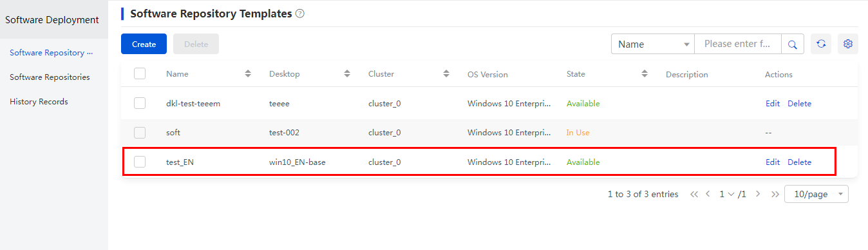Screen dimensions: 868x250
Task: Go to the next page arrow
Action: (758, 194)
